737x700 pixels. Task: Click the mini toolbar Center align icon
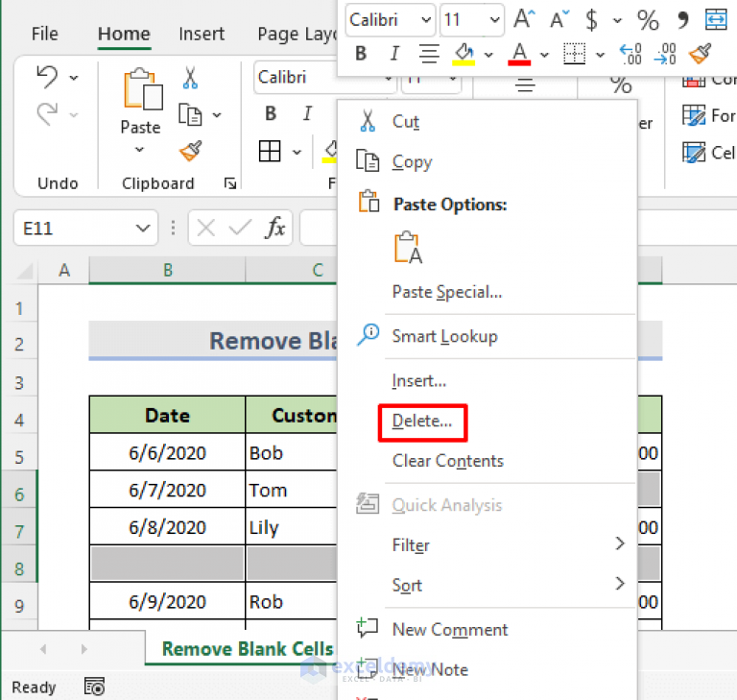tap(429, 54)
